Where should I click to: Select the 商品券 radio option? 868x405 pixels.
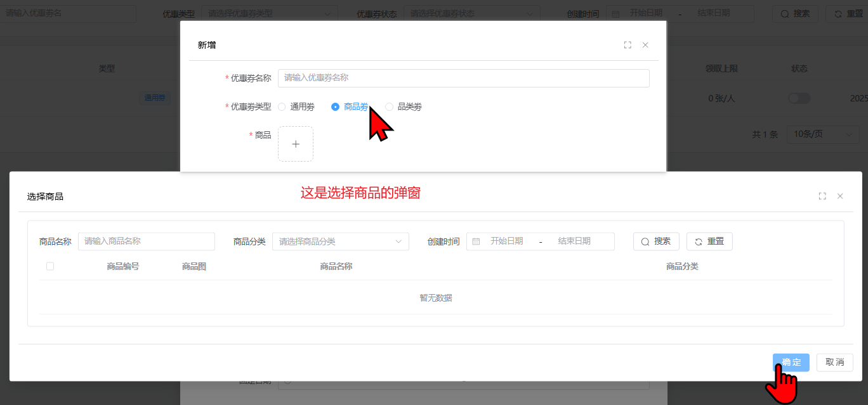point(336,107)
